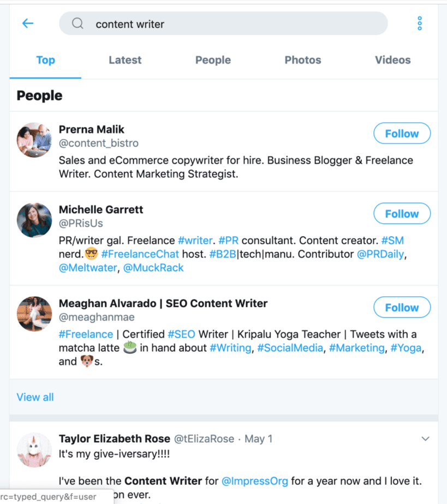Open the Videos tab

pos(392,60)
